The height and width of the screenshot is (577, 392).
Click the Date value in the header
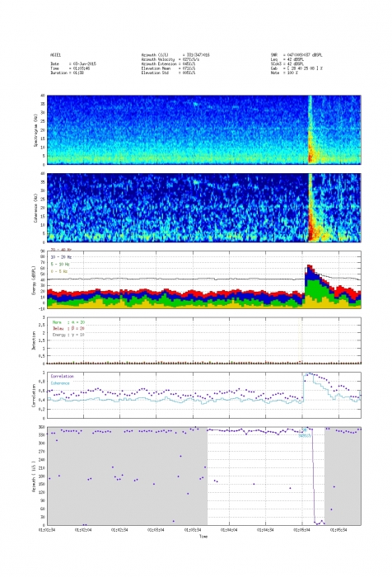tap(85, 64)
